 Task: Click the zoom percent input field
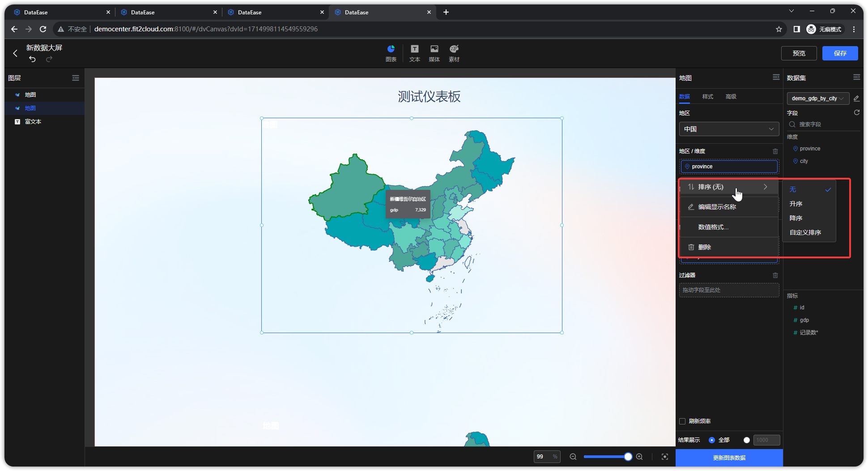[547, 457]
